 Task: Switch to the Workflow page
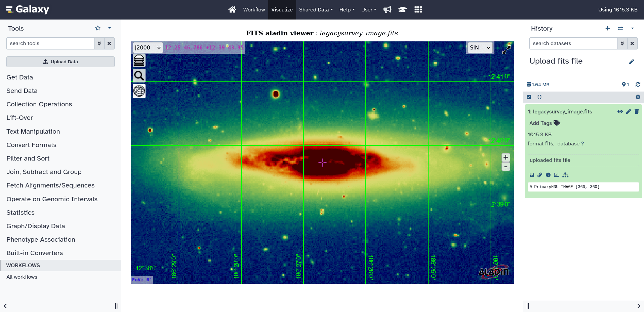coord(254,9)
